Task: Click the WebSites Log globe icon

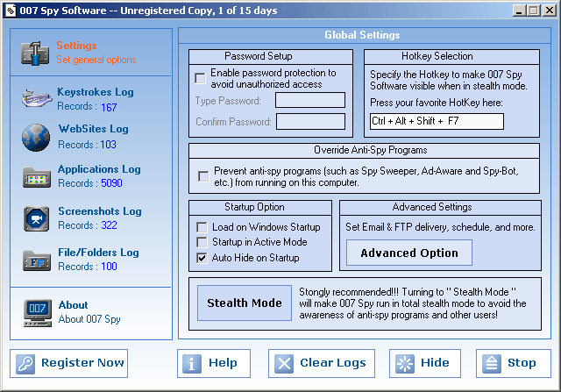Action: click(x=36, y=138)
